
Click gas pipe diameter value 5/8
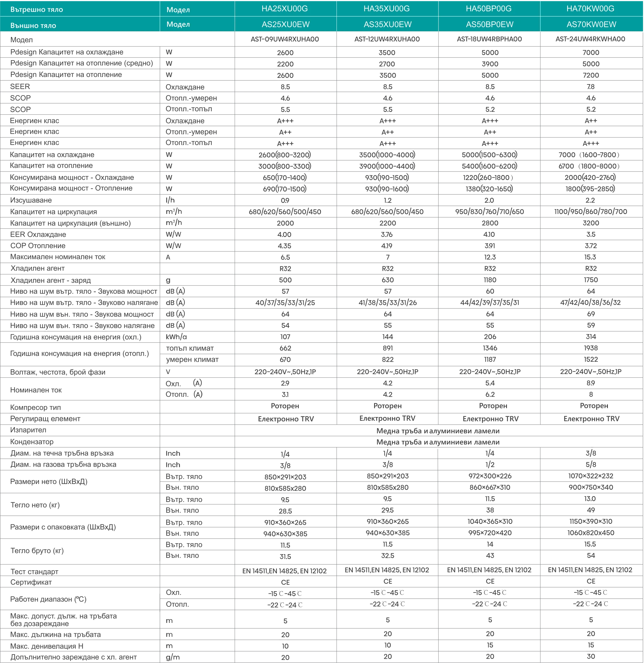591,464
